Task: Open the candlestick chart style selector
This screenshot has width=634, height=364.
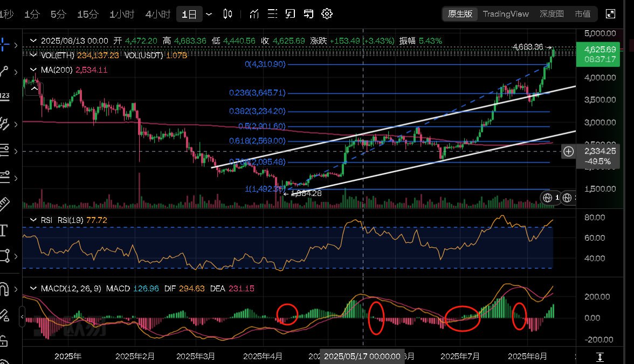Action: pyautogui.click(x=228, y=14)
